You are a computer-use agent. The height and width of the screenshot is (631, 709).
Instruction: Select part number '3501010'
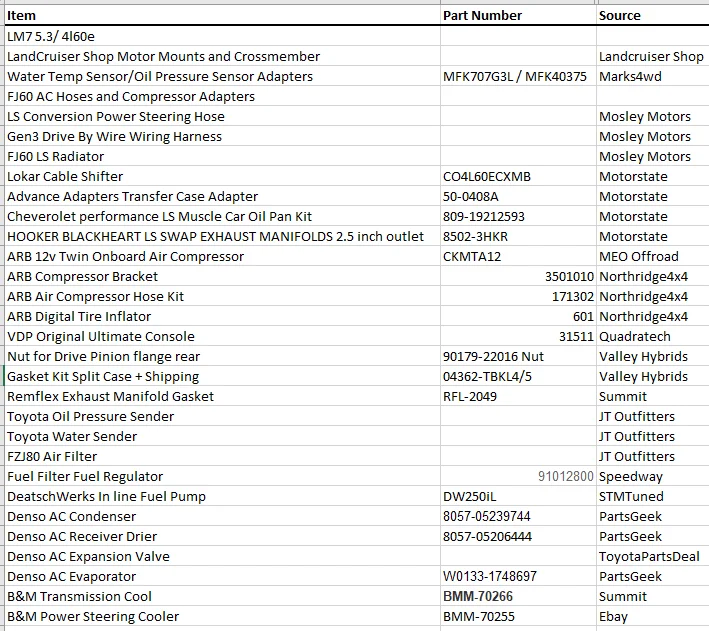[x=518, y=276]
